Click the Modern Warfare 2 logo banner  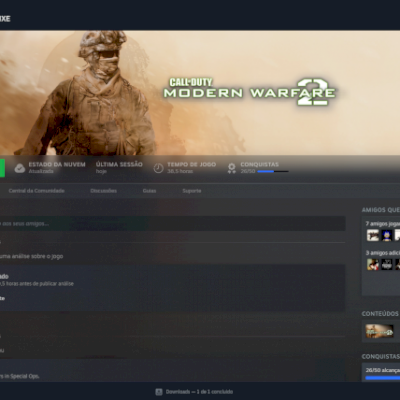[250, 92]
